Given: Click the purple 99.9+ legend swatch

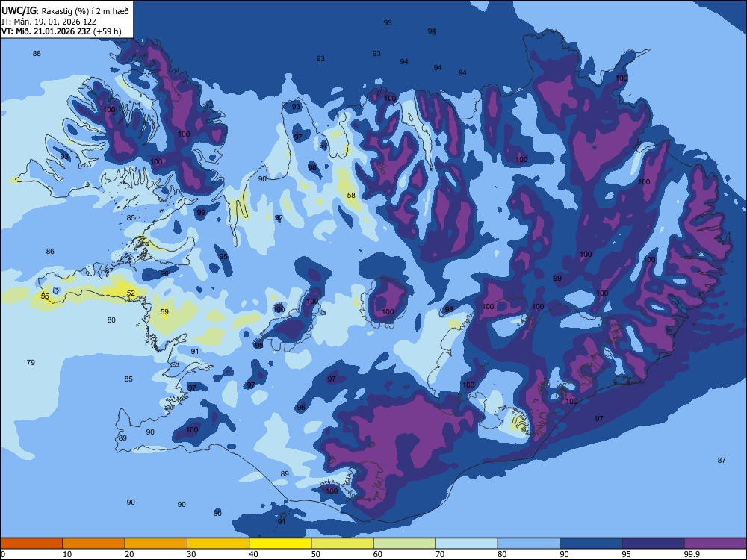Looking at the screenshot, I should pos(715,544).
